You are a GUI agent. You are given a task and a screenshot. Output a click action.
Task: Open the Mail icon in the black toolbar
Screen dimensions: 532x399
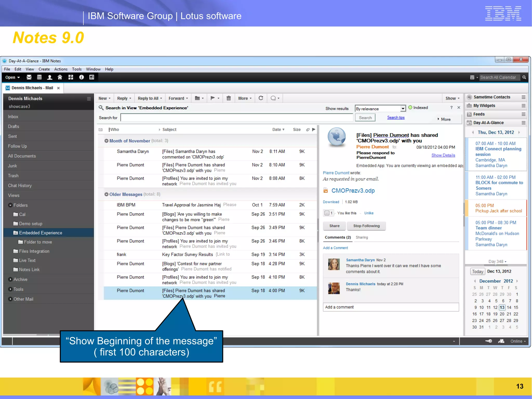point(29,77)
